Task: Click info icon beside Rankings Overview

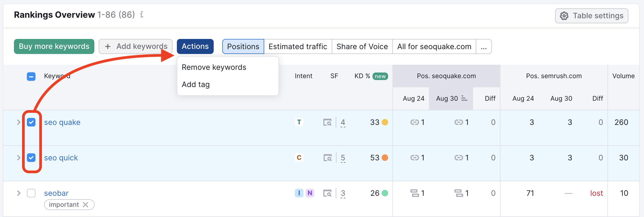Action: [142, 15]
